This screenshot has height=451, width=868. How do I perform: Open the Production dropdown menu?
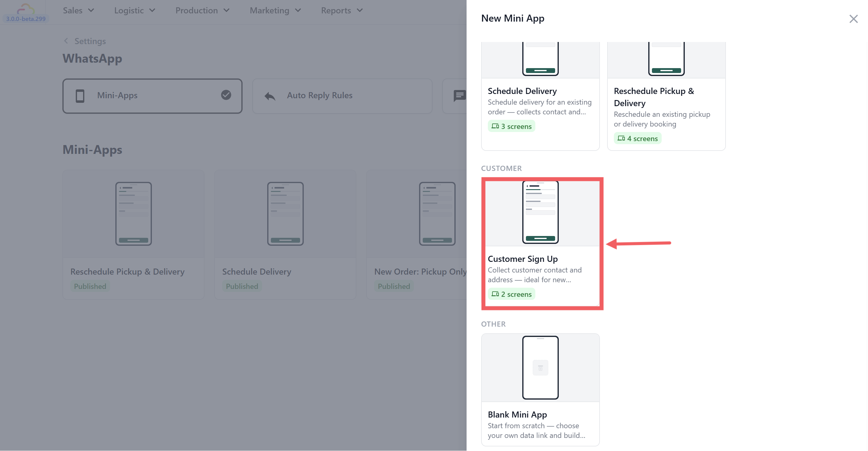click(x=202, y=10)
